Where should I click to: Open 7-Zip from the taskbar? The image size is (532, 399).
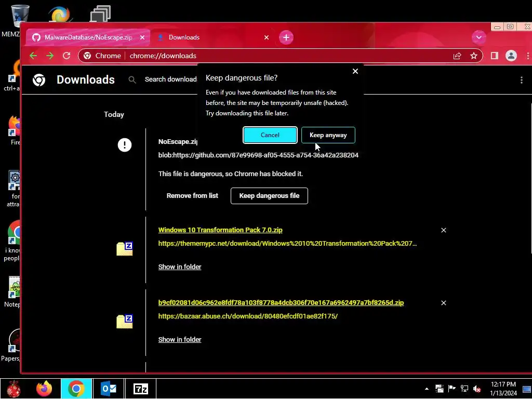(140, 389)
